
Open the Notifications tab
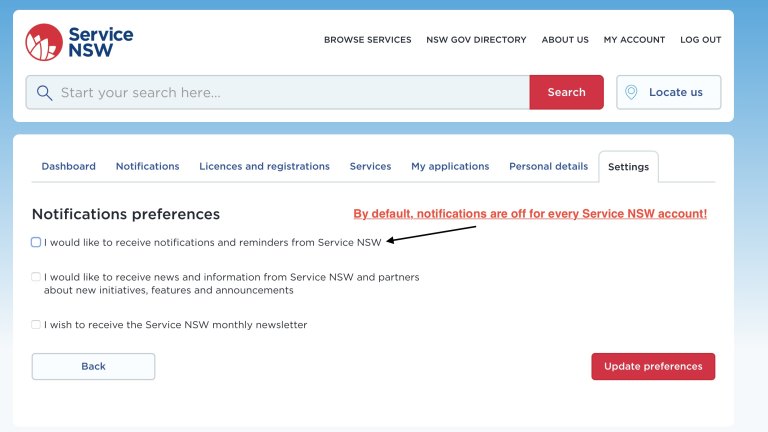tap(147, 167)
